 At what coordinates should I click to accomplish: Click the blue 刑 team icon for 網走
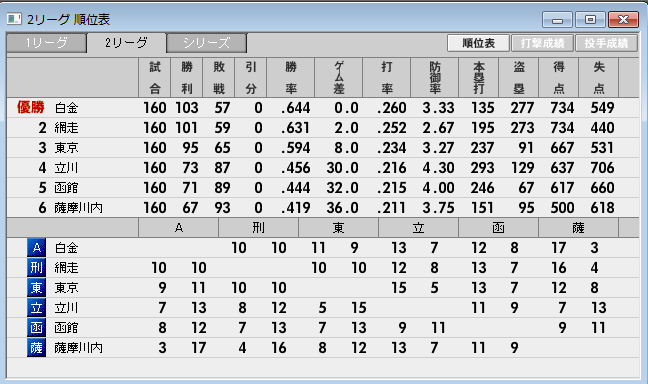(36, 268)
